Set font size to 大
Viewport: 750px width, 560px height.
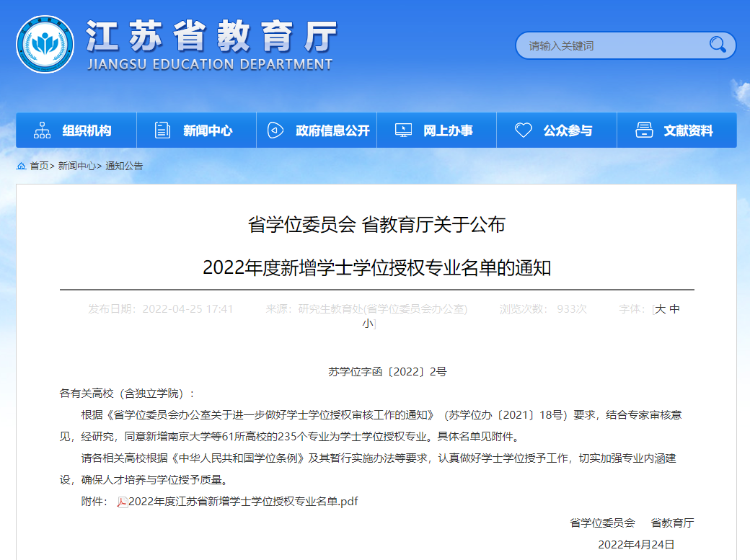(660, 309)
